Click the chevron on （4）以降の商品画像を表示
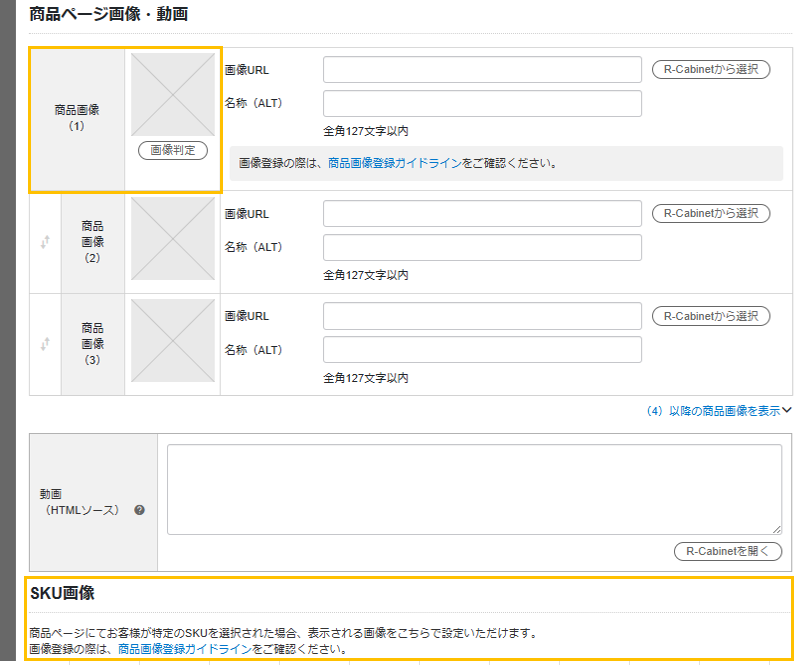This screenshot has width=803, height=665. [784, 410]
